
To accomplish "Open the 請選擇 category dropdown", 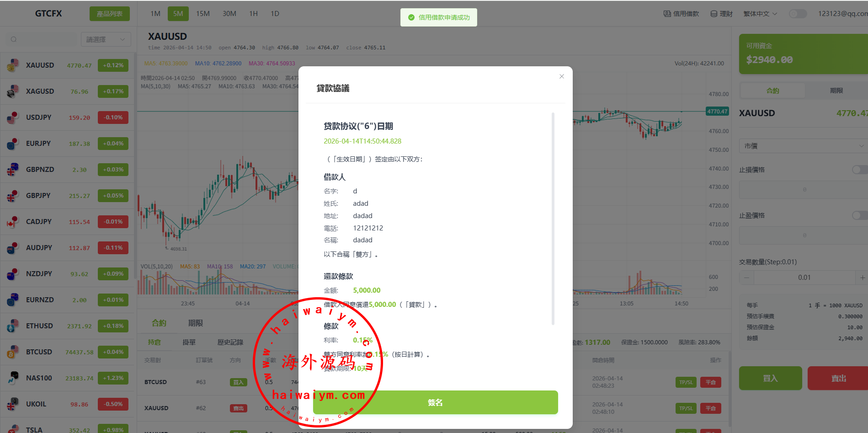I will [x=106, y=39].
